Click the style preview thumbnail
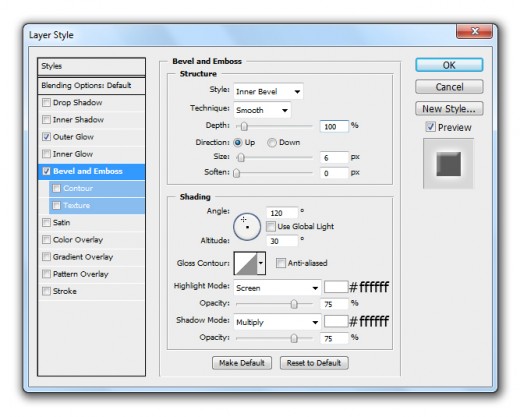 click(448, 164)
